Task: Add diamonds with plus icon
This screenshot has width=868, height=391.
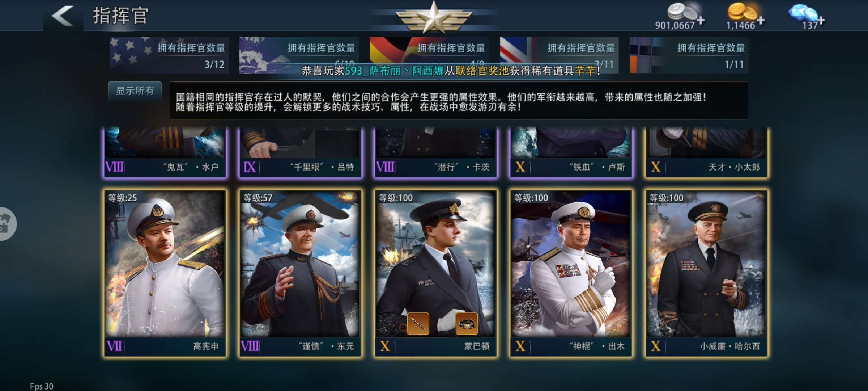Action: (821, 21)
